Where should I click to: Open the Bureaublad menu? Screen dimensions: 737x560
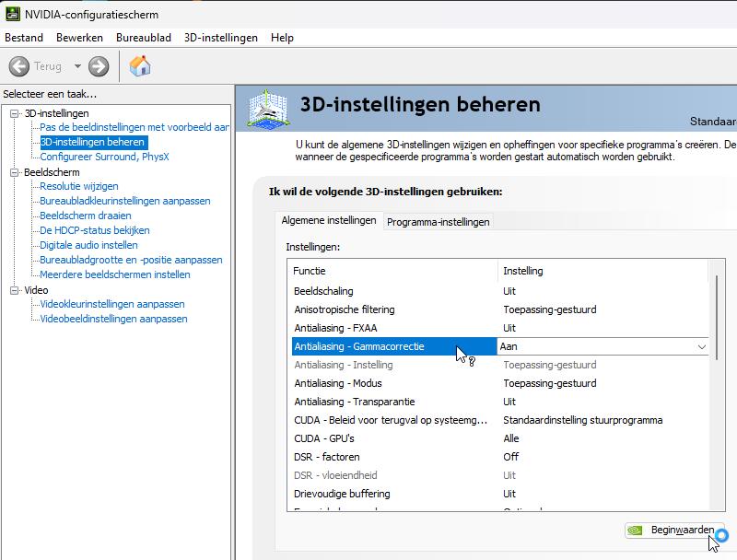coord(143,38)
